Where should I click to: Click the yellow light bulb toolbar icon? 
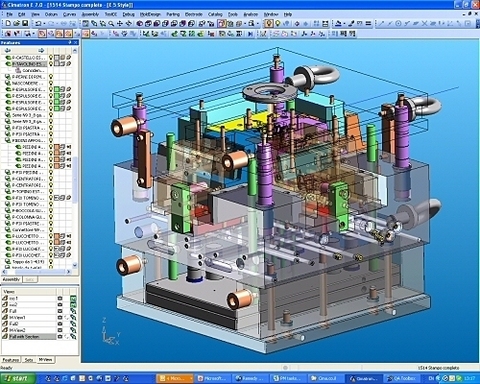pos(269,23)
